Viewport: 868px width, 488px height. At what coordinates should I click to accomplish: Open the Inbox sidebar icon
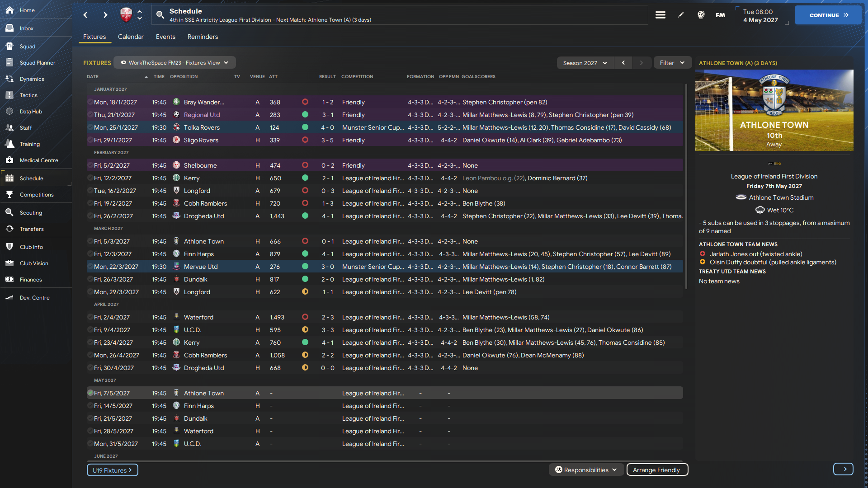(x=9, y=28)
